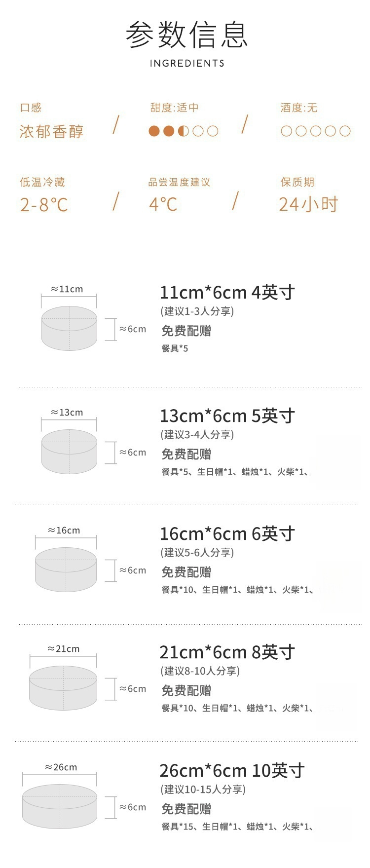The width and height of the screenshot is (370, 868).
Task: Select the 26cm*6cm 10英寸 size option
Action: 232,770
